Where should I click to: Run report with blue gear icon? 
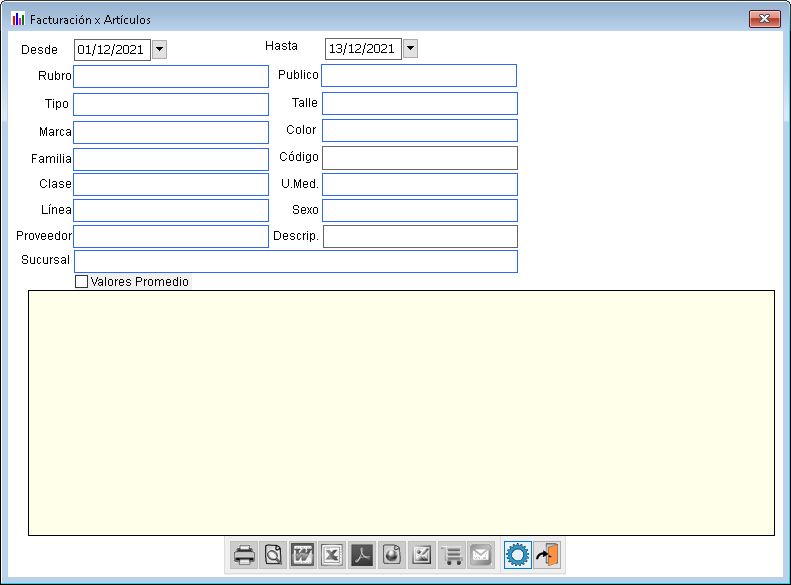pyautogui.click(x=517, y=555)
